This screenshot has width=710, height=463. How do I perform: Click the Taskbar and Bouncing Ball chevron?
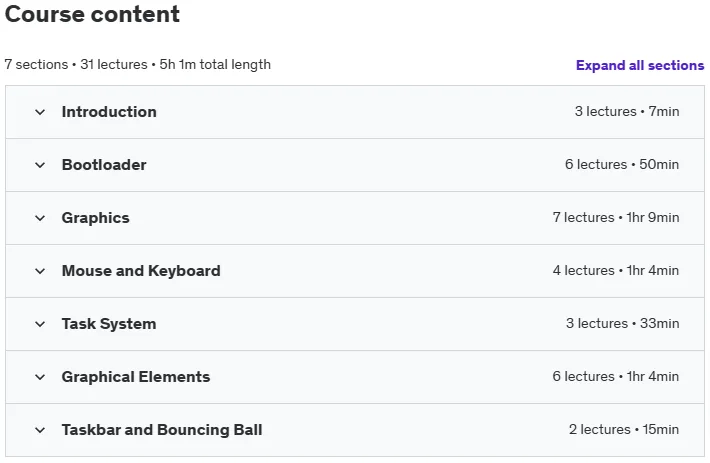(x=40, y=430)
